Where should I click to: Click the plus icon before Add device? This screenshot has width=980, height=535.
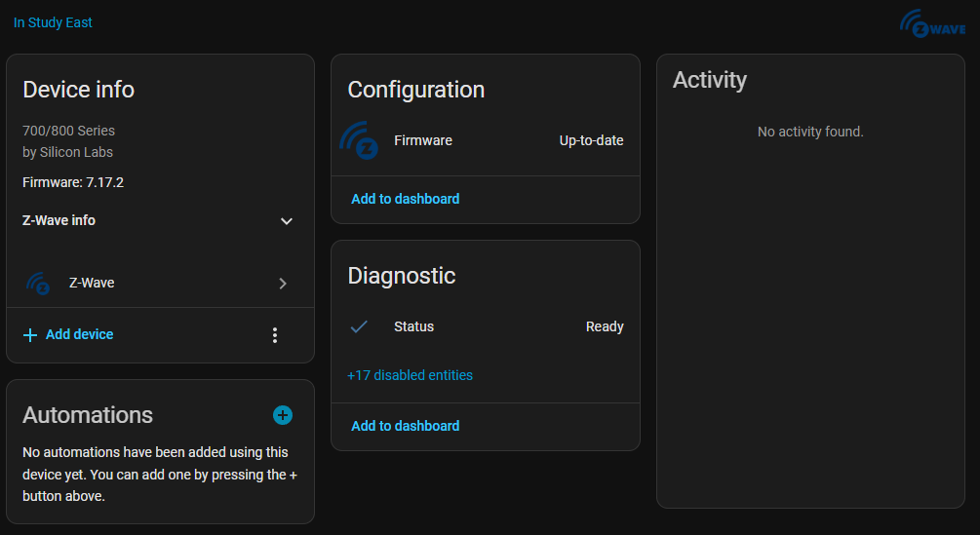(30, 335)
